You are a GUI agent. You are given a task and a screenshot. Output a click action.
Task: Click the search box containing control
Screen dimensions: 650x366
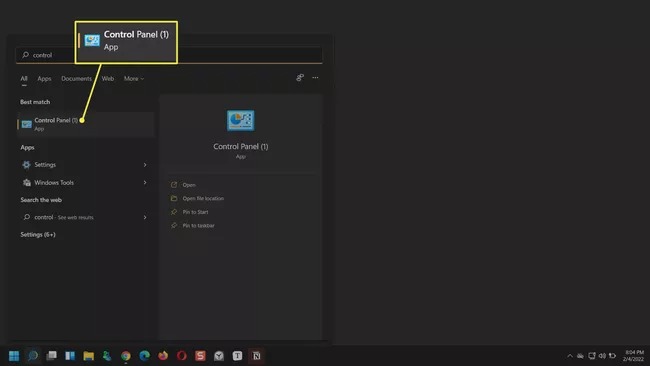tap(169, 55)
